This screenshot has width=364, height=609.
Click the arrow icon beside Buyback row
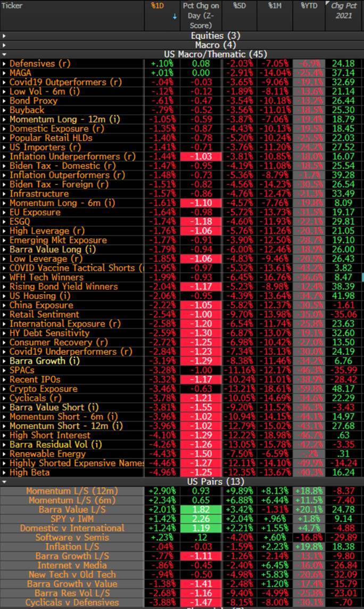[x=4, y=110]
